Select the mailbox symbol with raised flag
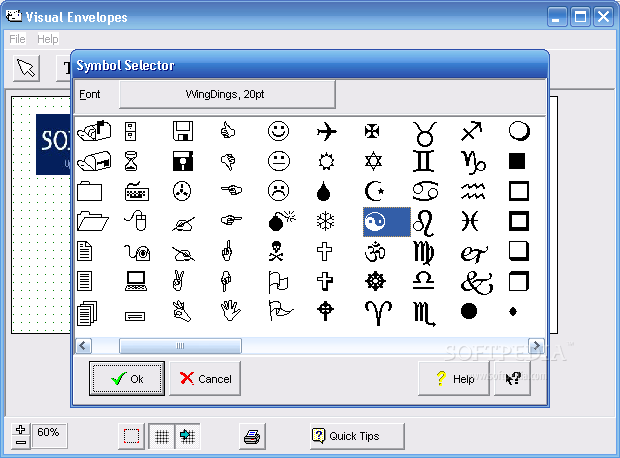 (x=94, y=131)
